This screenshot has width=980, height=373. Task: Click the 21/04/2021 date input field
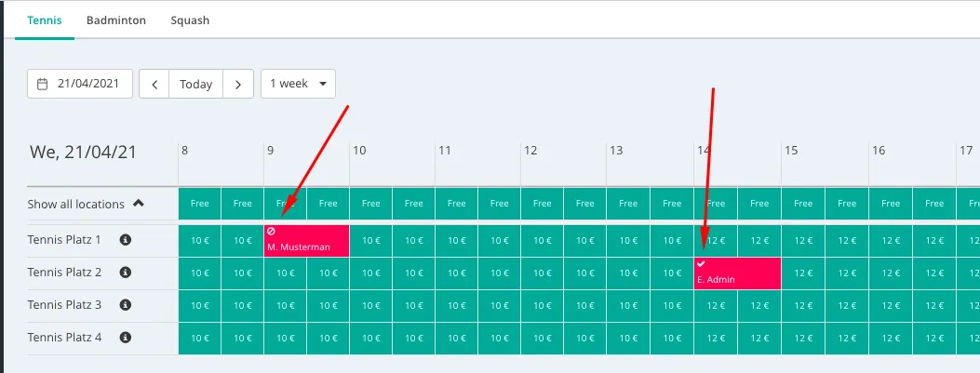[88, 84]
